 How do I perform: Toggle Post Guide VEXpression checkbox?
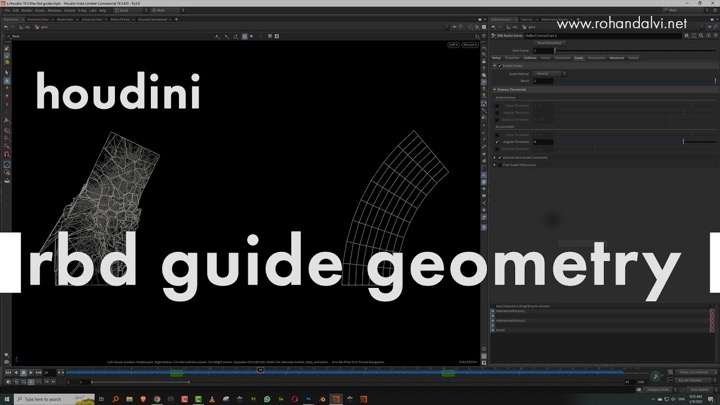(500, 165)
